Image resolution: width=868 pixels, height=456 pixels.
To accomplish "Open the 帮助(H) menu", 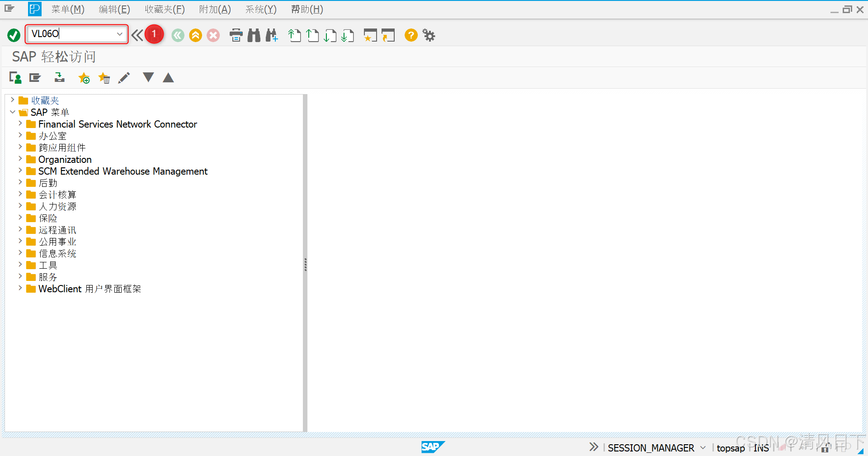I will click(x=307, y=9).
